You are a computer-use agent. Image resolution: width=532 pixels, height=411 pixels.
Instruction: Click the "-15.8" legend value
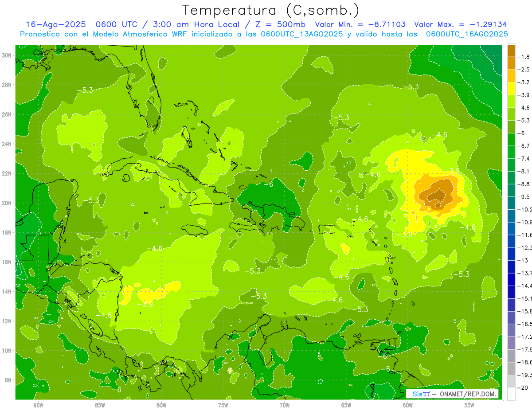(x=525, y=311)
